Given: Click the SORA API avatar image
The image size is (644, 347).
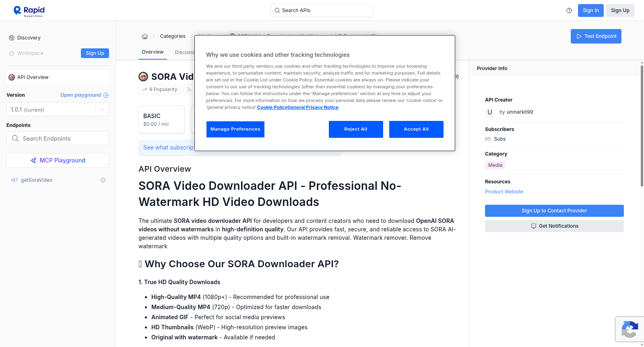Looking at the screenshot, I should (143, 77).
